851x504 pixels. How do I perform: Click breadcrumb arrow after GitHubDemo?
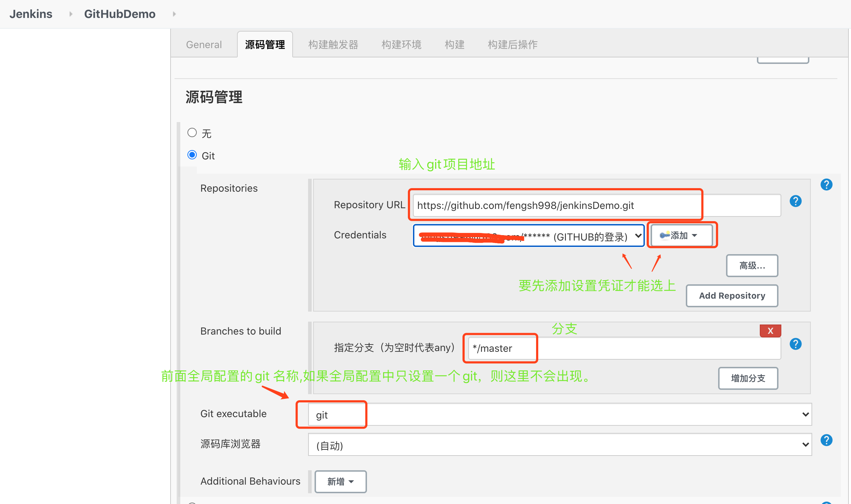pos(175,14)
